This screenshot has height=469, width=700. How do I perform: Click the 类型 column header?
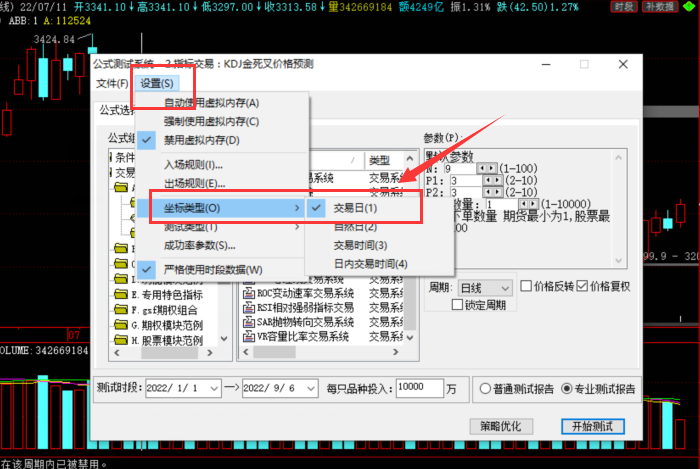[x=384, y=160]
